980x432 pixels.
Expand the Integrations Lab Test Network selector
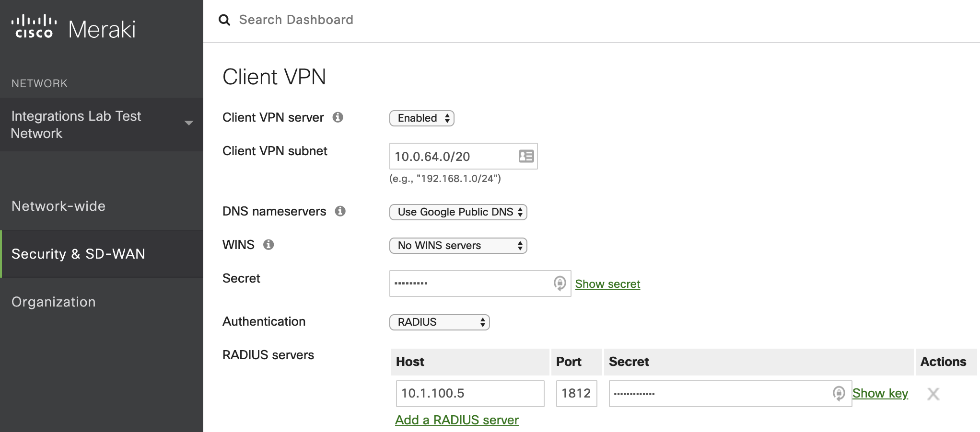(187, 123)
